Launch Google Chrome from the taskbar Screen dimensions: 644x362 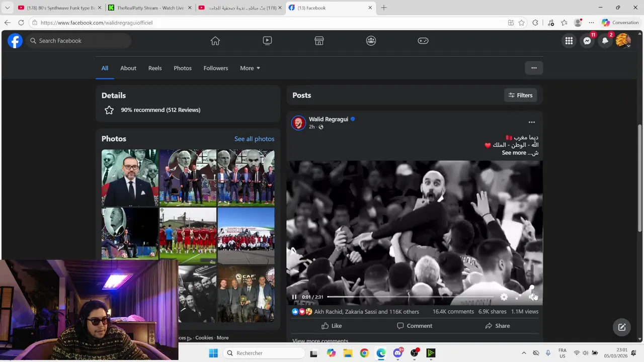click(x=364, y=353)
